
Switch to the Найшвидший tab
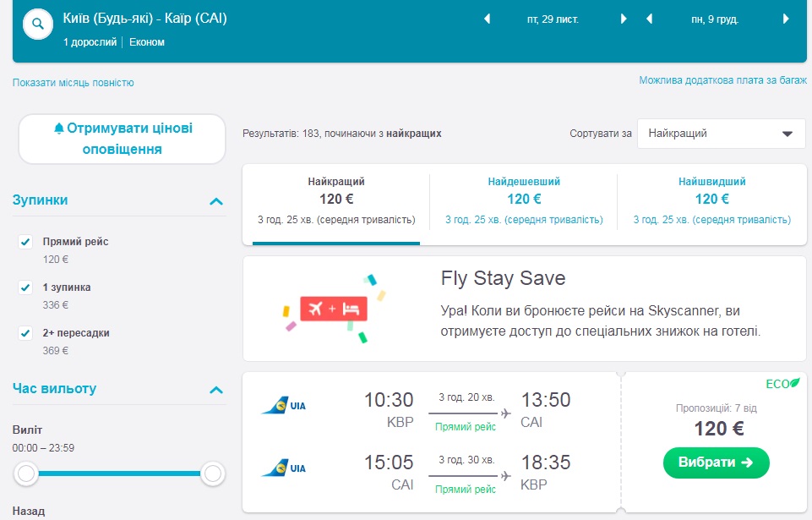coord(711,200)
